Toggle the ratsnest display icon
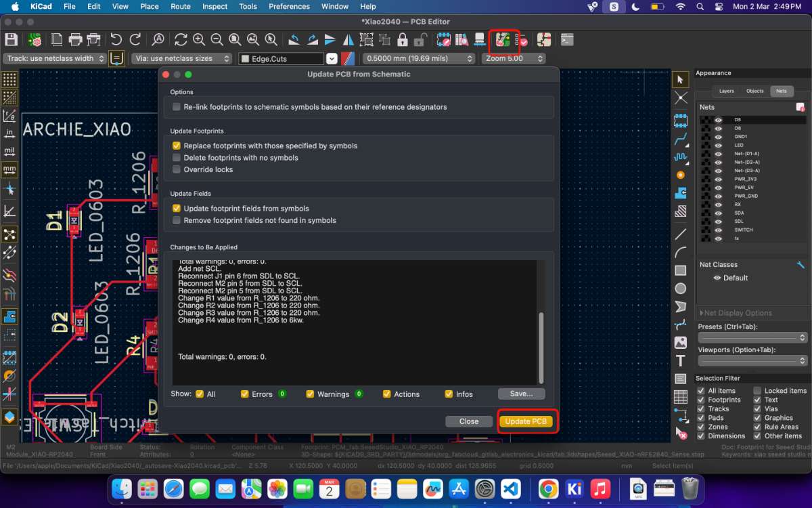 point(9,235)
